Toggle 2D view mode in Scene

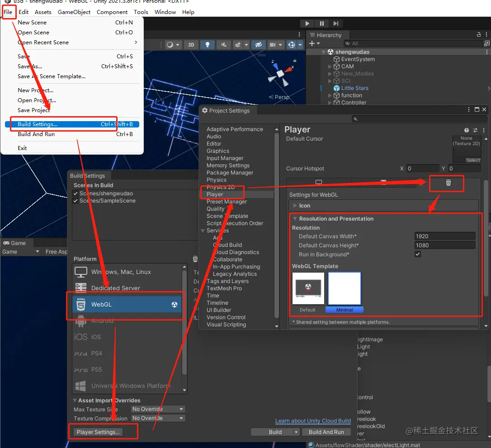pos(191,45)
